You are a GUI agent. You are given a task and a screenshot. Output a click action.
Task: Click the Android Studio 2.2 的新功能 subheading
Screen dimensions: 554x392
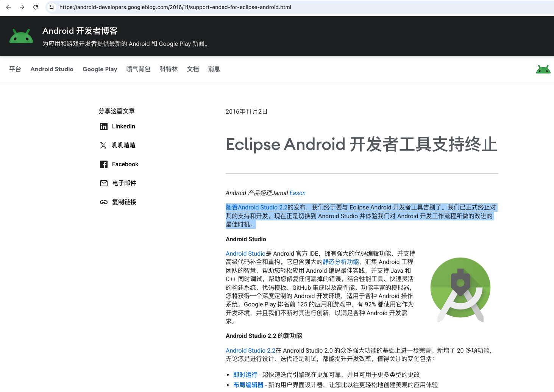click(264, 336)
